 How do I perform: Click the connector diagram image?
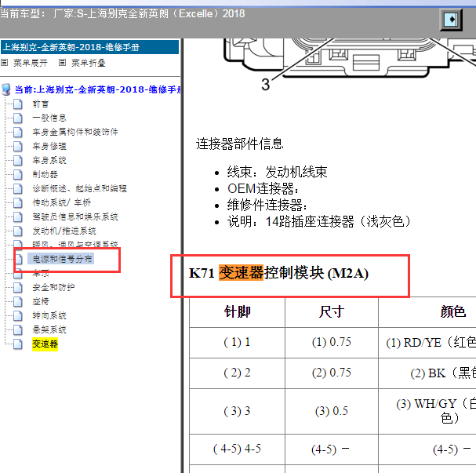tap(350, 64)
